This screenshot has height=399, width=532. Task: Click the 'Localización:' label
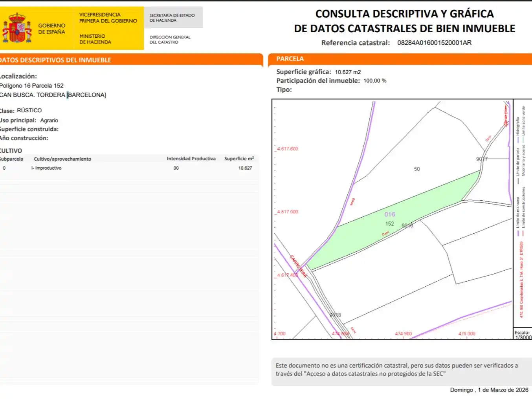point(18,76)
